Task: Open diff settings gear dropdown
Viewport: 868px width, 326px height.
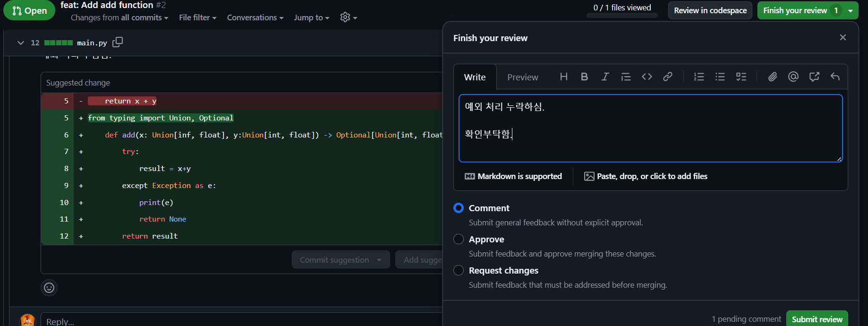Action: [x=349, y=17]
